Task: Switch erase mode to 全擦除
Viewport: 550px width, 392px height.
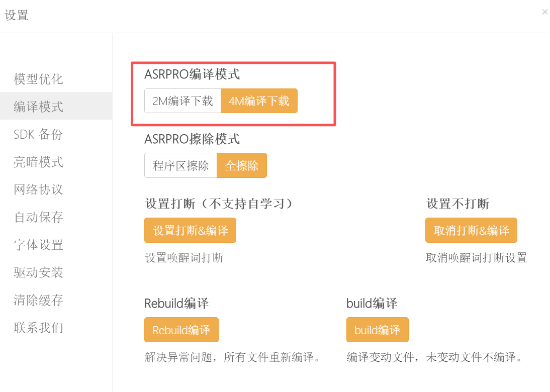Action: click(242, 165)
